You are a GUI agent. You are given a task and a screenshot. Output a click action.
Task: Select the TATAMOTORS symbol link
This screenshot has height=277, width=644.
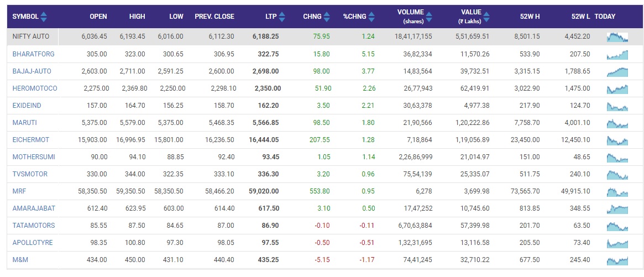click(34, 226)
